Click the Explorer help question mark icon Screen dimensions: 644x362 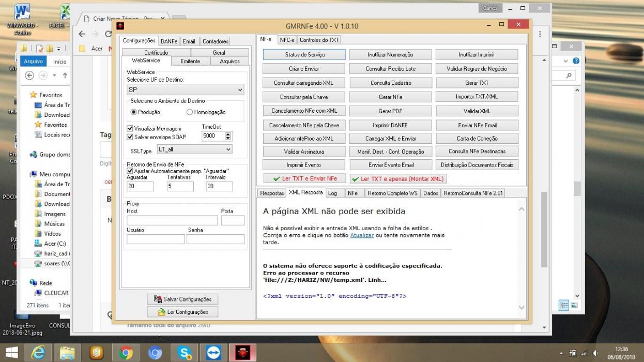[x=576, y=61]
